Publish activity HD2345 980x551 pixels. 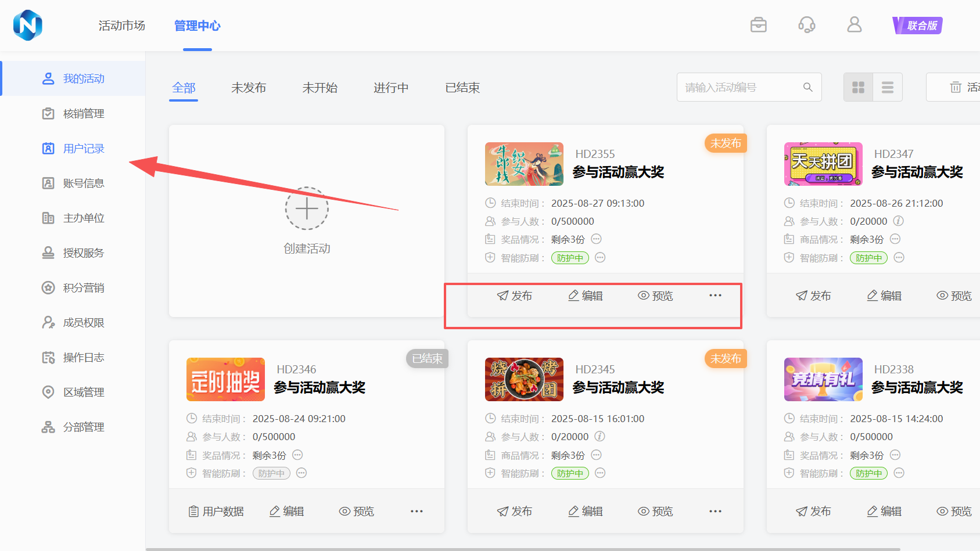(x=515, y=512)
